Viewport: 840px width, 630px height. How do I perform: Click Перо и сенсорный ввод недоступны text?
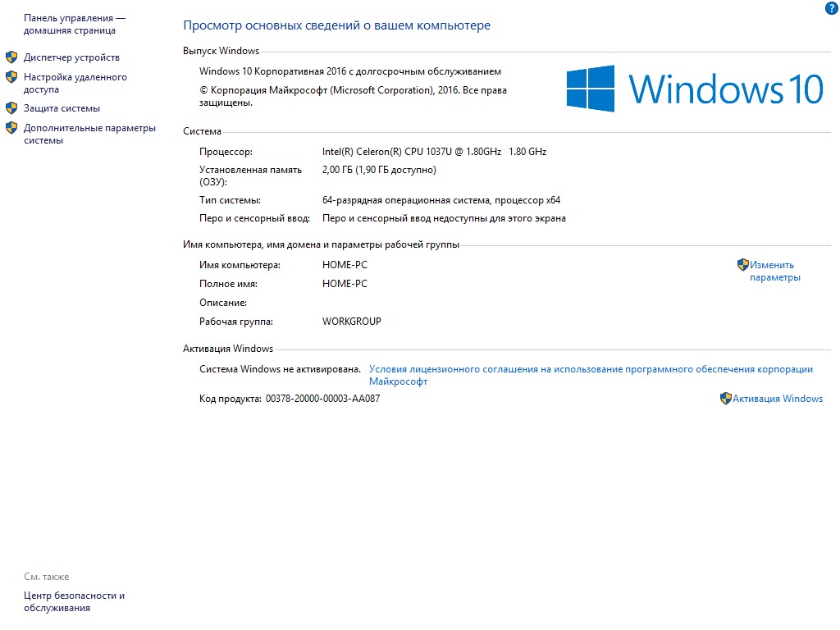click(x=444, y=218)
